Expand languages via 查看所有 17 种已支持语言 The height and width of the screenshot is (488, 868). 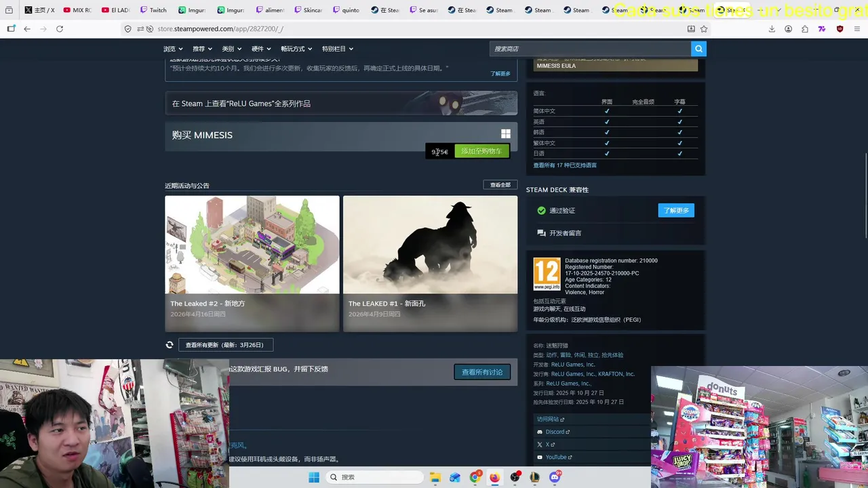pos(565,165)
